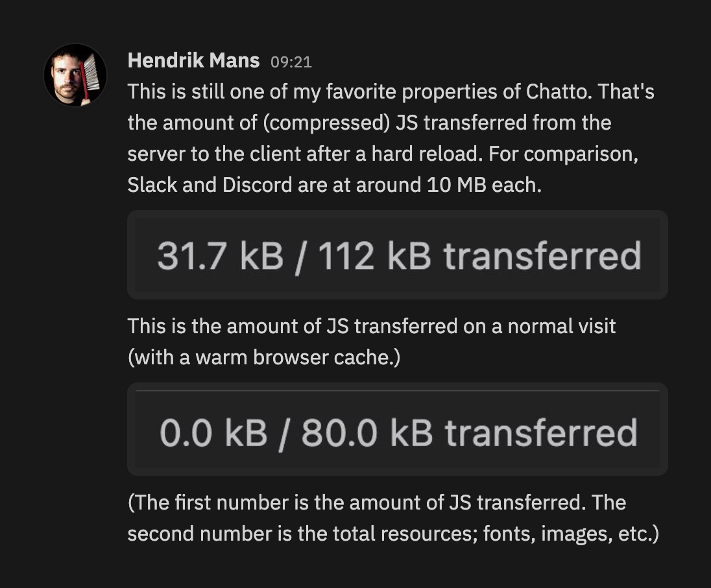This screenshot has width=711, height=588.
Task: Click the words "fonts, images, etc."
Action: click(571, 534)
